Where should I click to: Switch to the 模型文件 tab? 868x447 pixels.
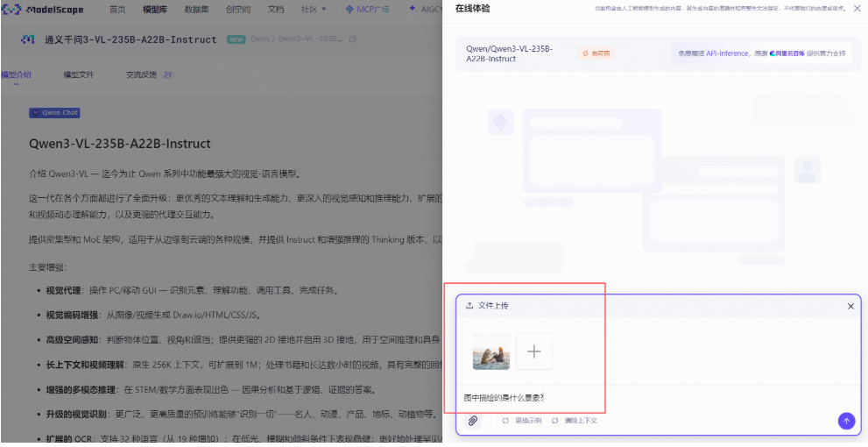[79, 74]
